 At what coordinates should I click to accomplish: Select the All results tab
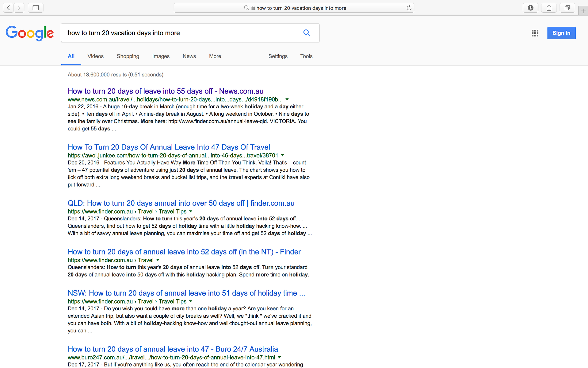pyautogui.click(x=71, y=56)
